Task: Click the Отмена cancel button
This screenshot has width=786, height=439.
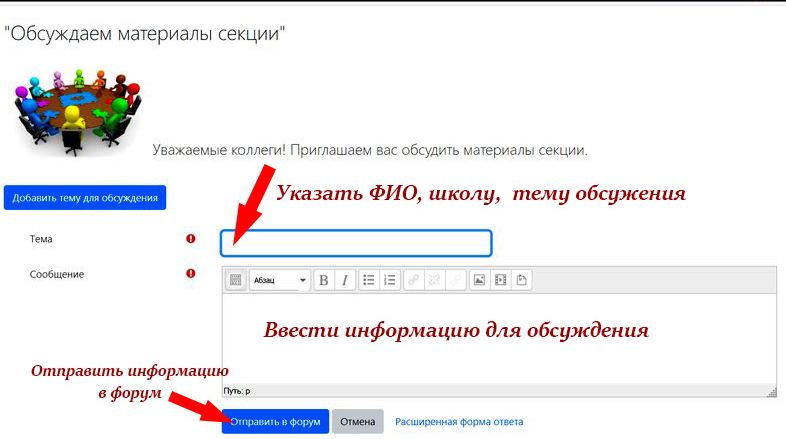Action: [x=357, y=422]
